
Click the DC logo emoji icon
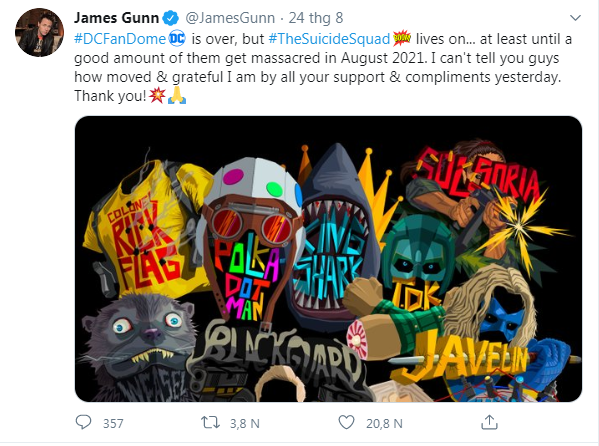[177, 38]
